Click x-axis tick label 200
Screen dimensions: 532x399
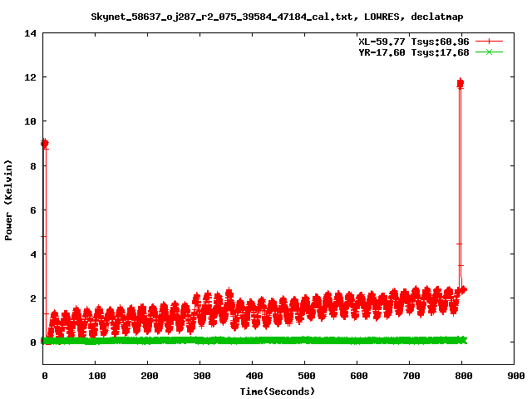[150, 376]
